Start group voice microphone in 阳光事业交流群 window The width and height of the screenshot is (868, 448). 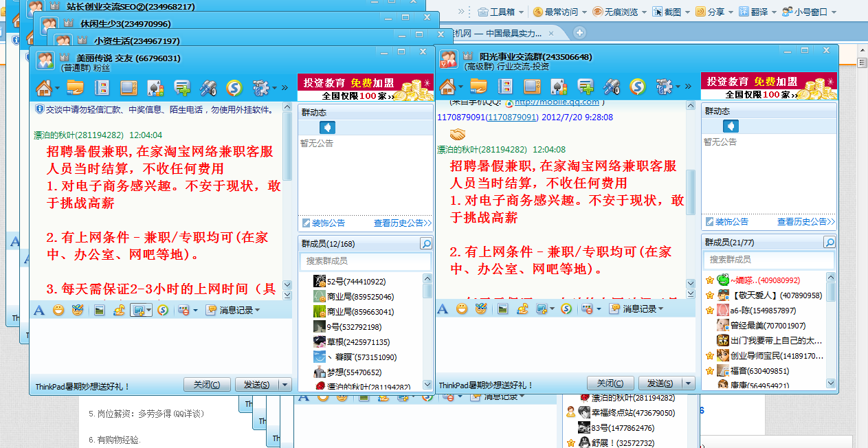pos(612,87)
